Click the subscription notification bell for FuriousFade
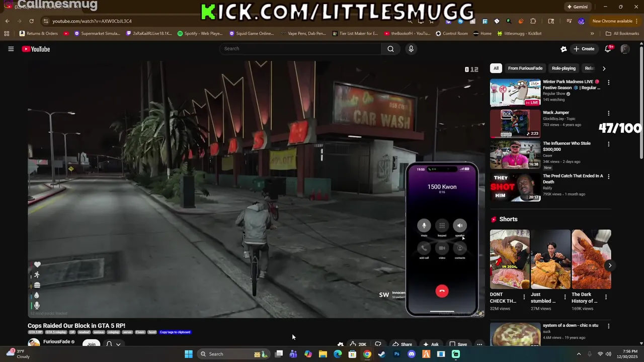This screenshot has width=644, height=362. 109,344
